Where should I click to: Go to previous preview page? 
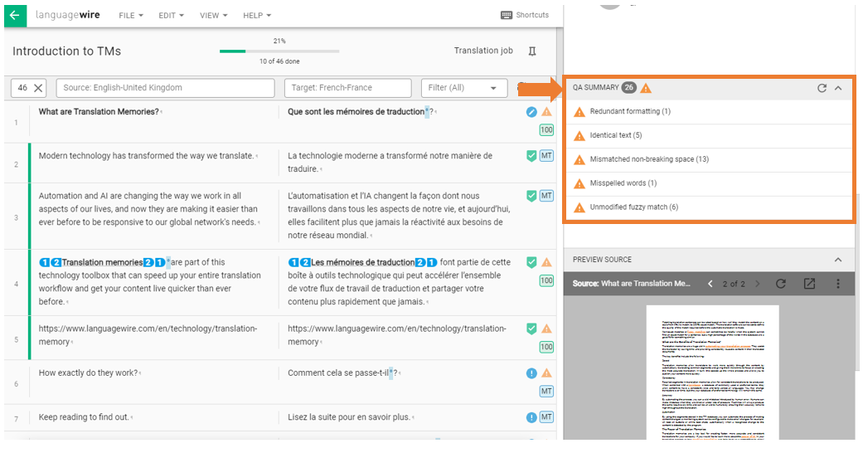(x=710, y=284)
